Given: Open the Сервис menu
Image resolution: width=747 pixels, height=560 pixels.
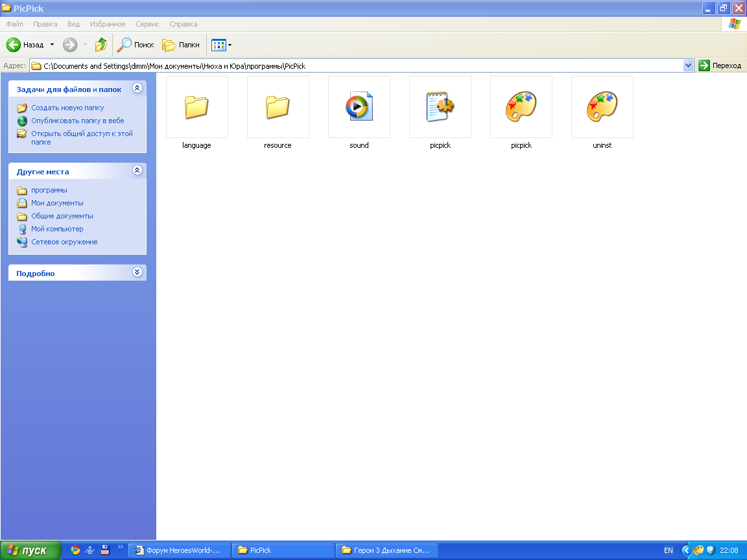Looking at the screenshot, I should (x=147, y=24).
